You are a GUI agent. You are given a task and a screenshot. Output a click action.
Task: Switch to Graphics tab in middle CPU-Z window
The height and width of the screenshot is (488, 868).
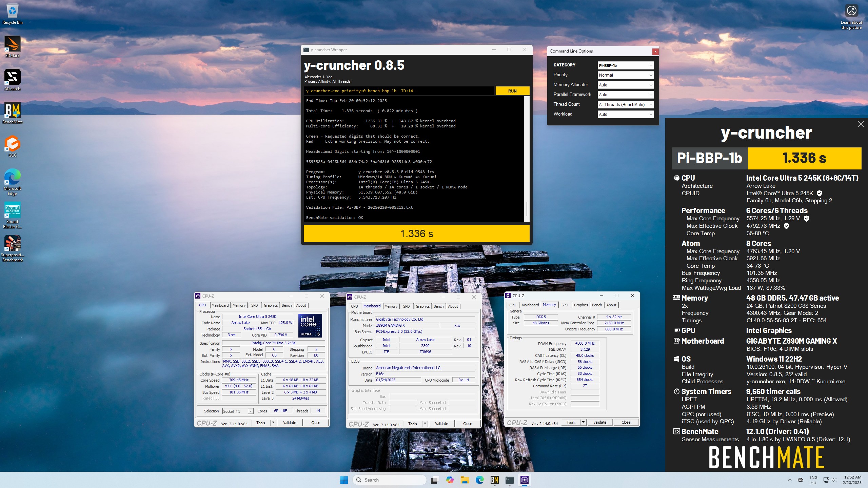(422, 306)
